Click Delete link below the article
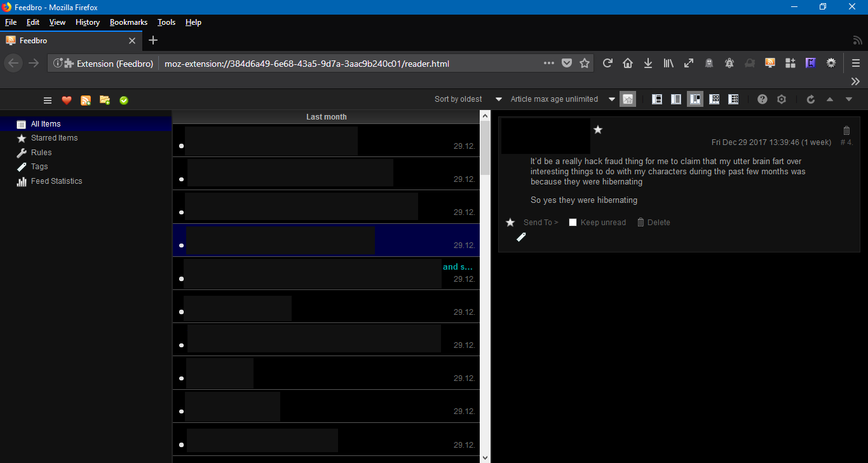Viewport: 868px width, 463px height. coord(654,223)
